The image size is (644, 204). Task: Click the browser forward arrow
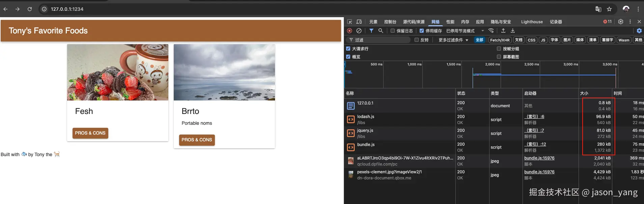tap(18, 9)
